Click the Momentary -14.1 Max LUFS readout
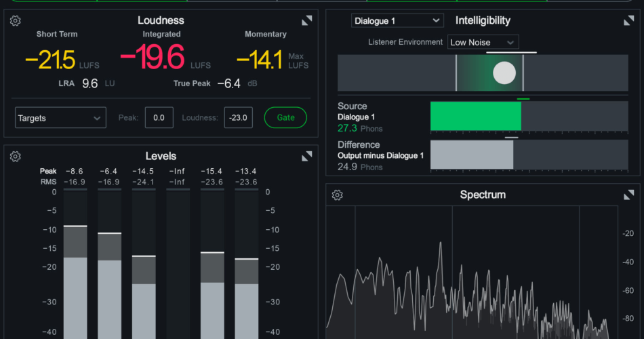The width and height of the screenshot is (644, 339). [260, 60]
